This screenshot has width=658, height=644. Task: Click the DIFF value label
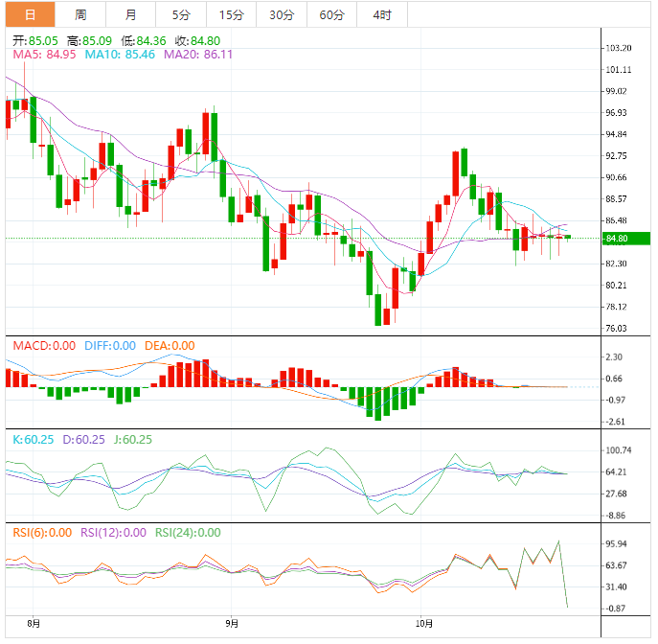click(x=110, y=346)
